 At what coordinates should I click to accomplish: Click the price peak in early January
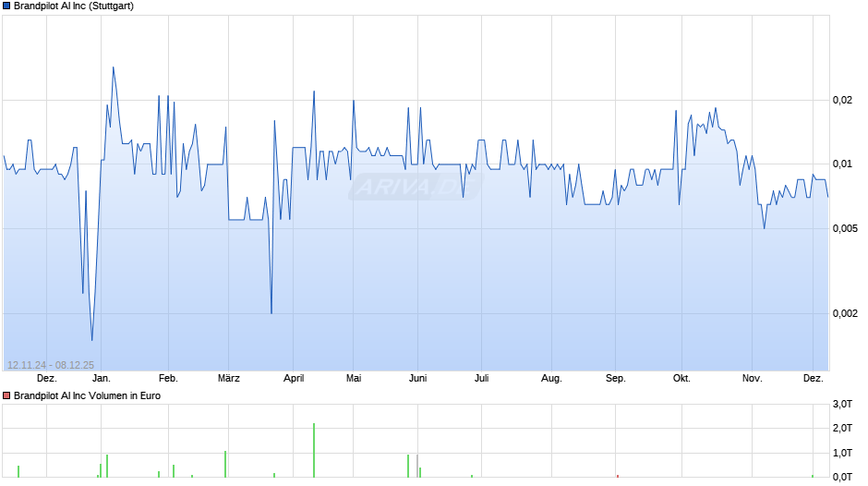tap(114, 67)
